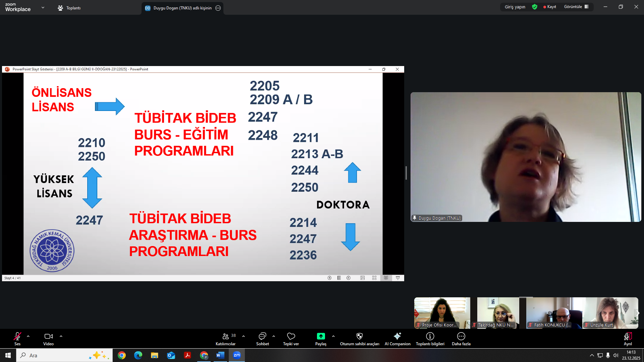This screenshot has height=362, width=644.
Task: Open Google Chrome from the taskbar
Action: pyautogui.click(x=122, y=355)
